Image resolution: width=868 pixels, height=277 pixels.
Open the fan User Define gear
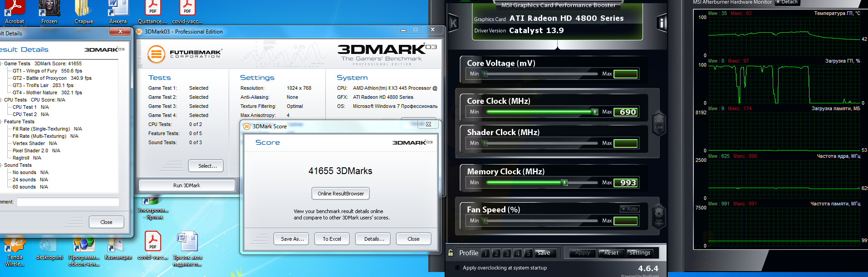tap(659, 216)
